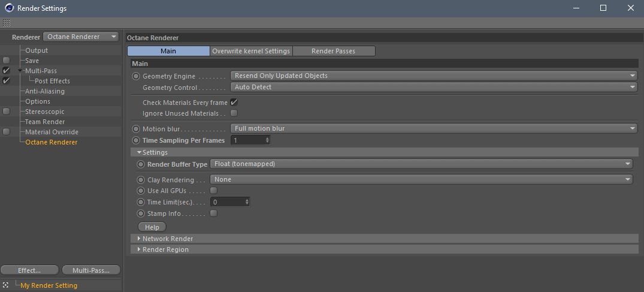The width and height of the screenshot is (644, 292).
Task: Select Team Render in the settings tree
Action: pos(45,122)
